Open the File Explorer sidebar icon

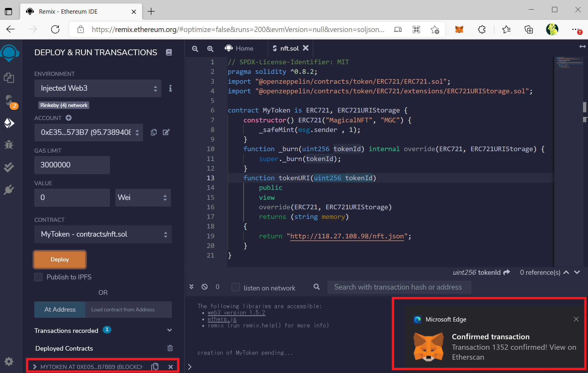[9, 78]
